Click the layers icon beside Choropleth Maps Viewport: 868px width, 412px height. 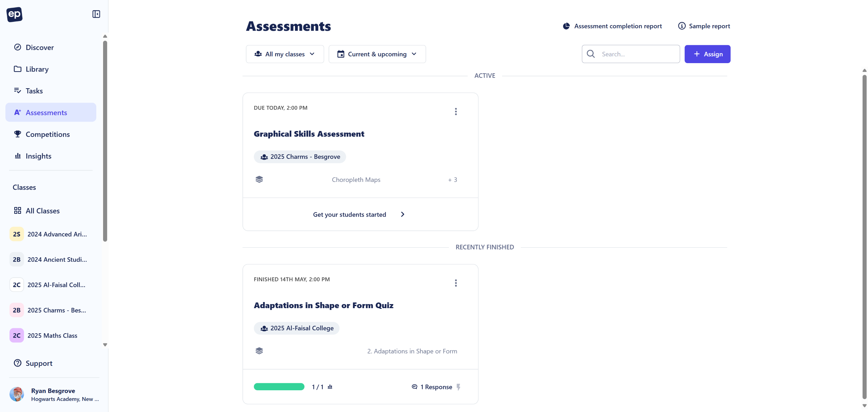259,180
